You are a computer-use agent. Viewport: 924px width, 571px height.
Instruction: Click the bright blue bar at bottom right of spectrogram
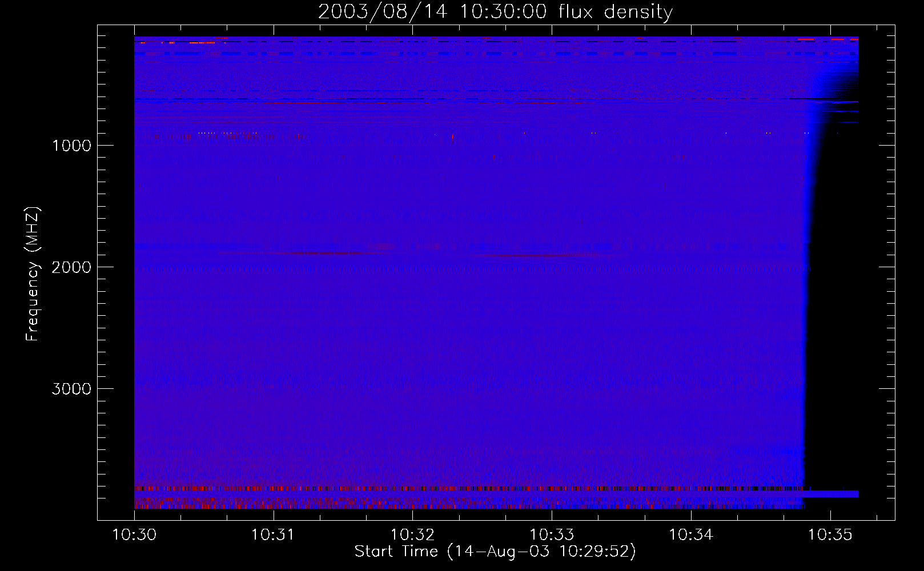point(831,494)
